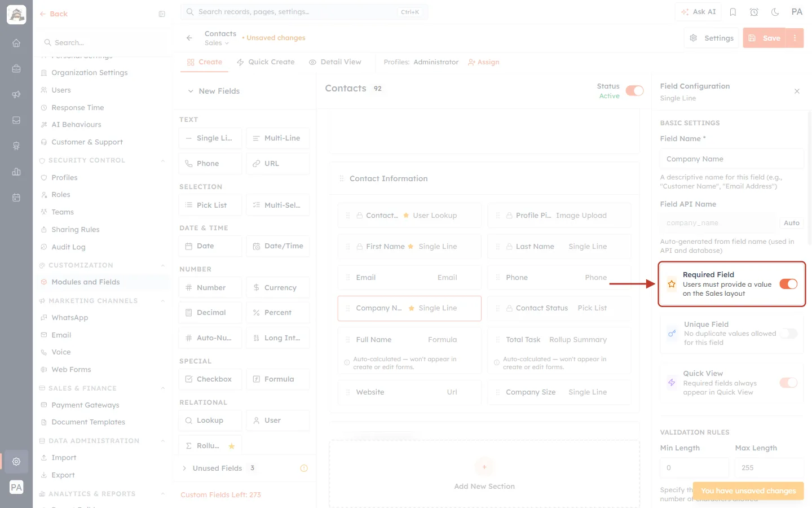Switch to the Detail View tab

(x=335, y=62)
